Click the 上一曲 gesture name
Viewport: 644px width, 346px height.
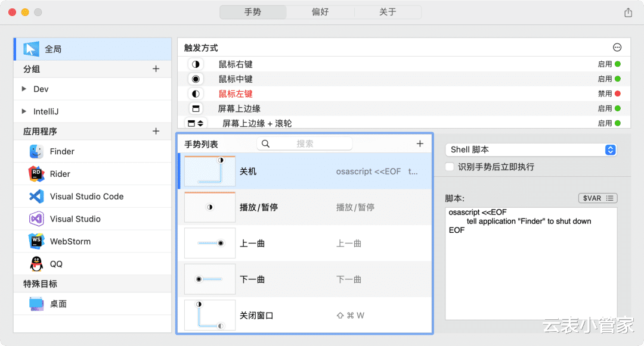coord(252,244)
